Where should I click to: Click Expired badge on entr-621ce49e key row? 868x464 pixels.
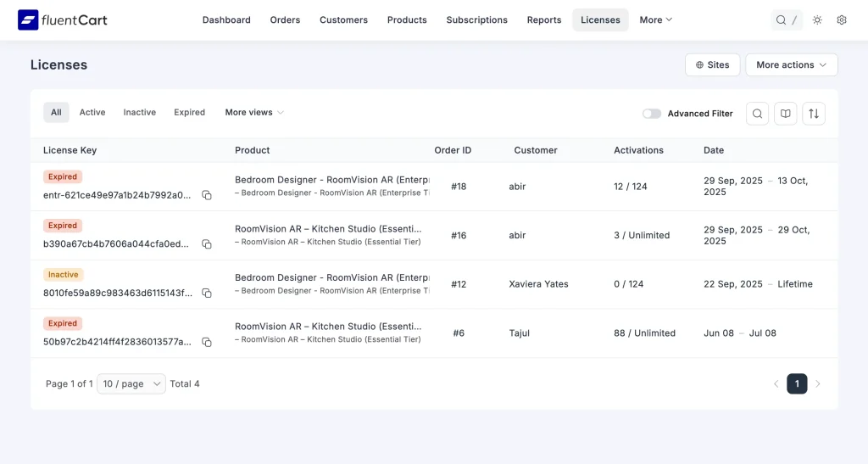click(x=63, y=176)
